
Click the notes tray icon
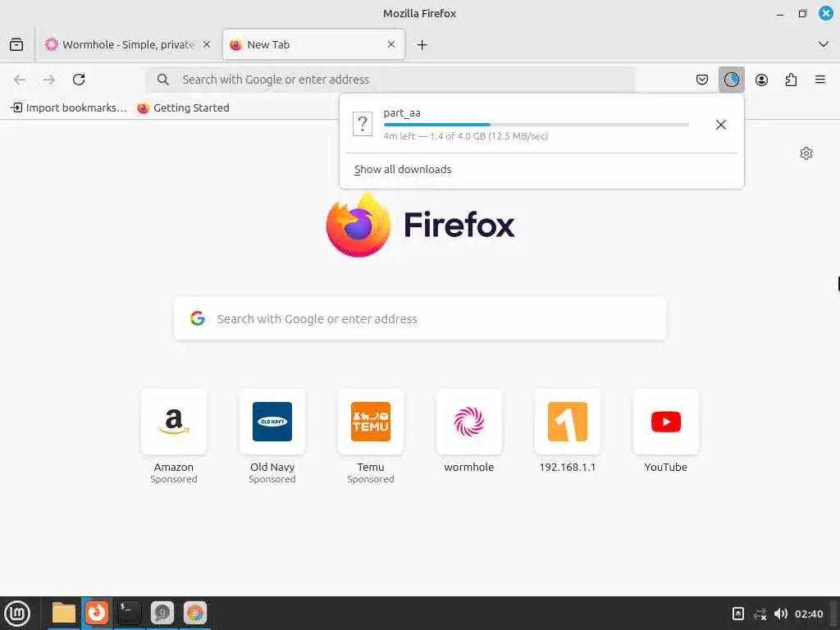pyautogui.click(x=737, y=614)
